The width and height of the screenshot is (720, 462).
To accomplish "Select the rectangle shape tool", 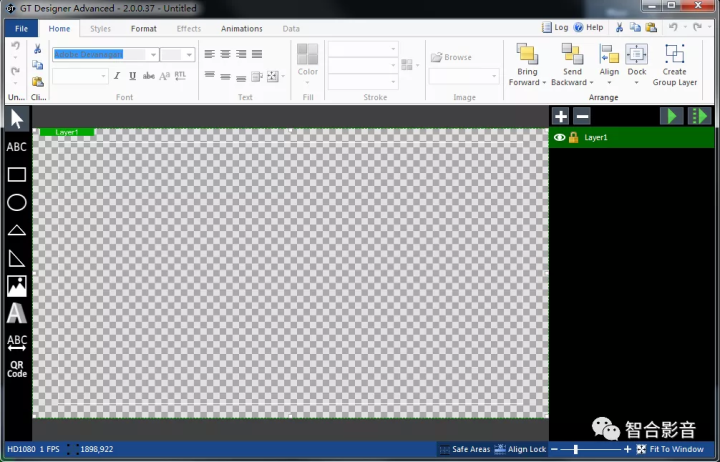I will tap(17, 175).
